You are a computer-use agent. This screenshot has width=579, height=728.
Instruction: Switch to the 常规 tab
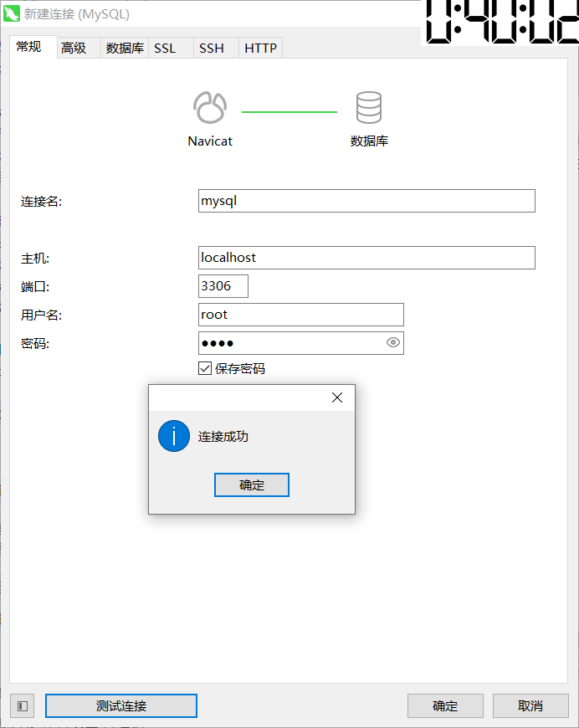[33, 47]
